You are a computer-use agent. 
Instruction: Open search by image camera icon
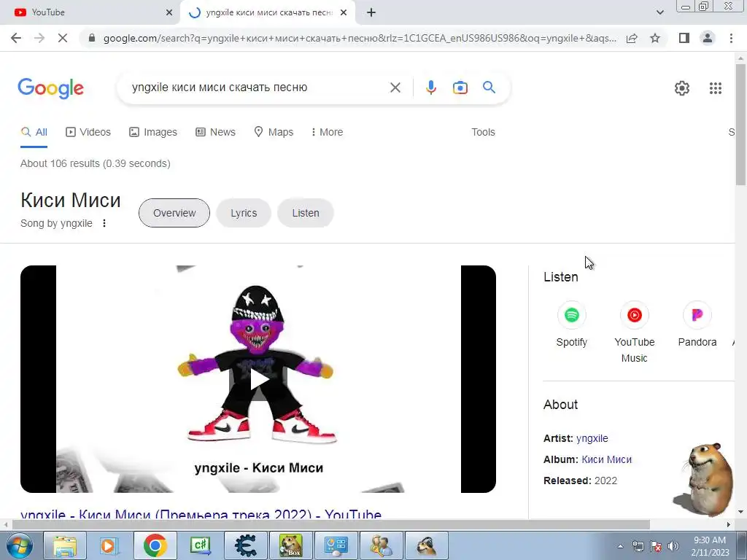460,87
